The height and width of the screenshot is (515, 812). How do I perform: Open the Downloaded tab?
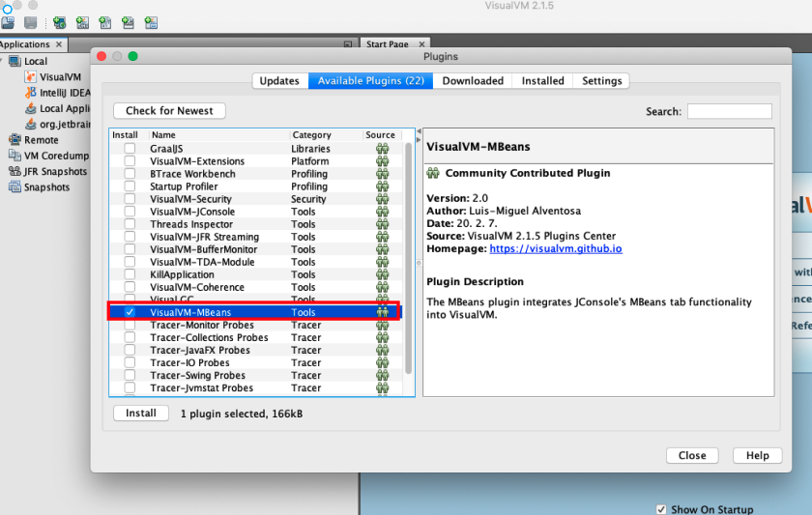pyautogui.click(x=473, y=81)
